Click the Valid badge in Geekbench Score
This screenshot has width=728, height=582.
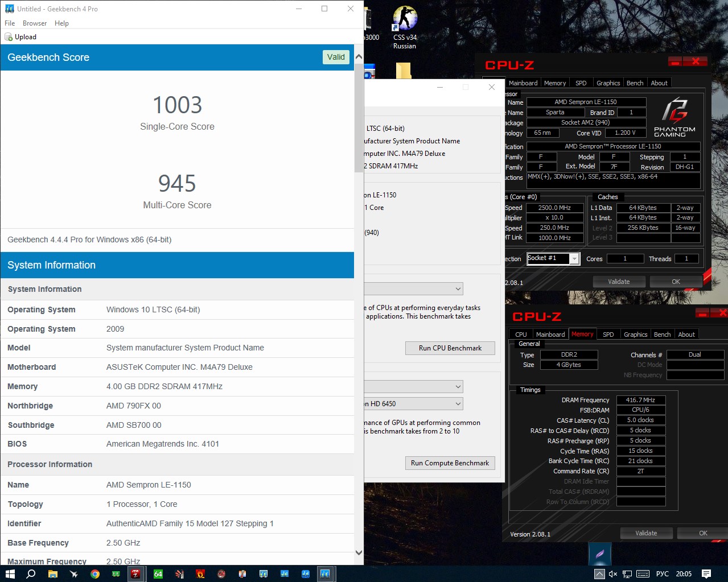[336, 57]
